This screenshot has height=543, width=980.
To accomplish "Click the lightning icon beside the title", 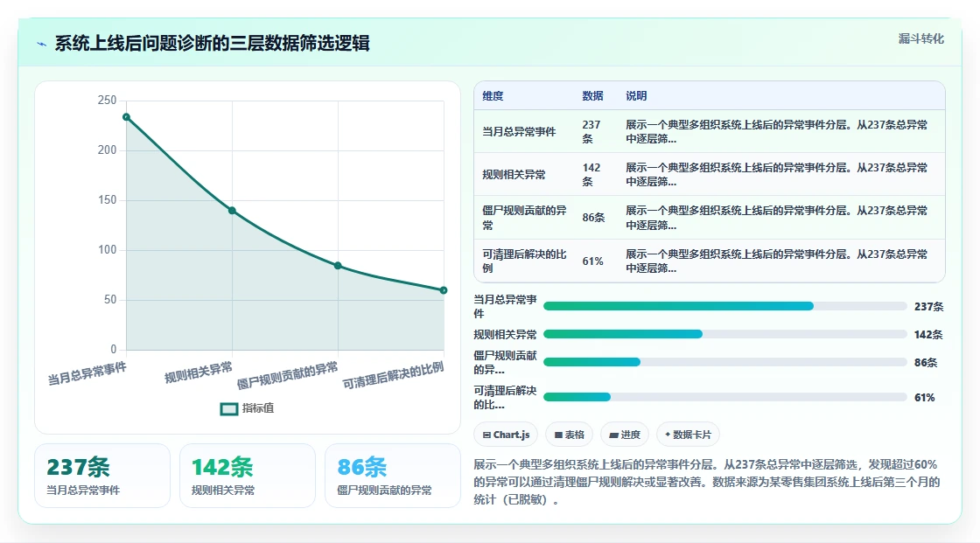I will 42,44.
